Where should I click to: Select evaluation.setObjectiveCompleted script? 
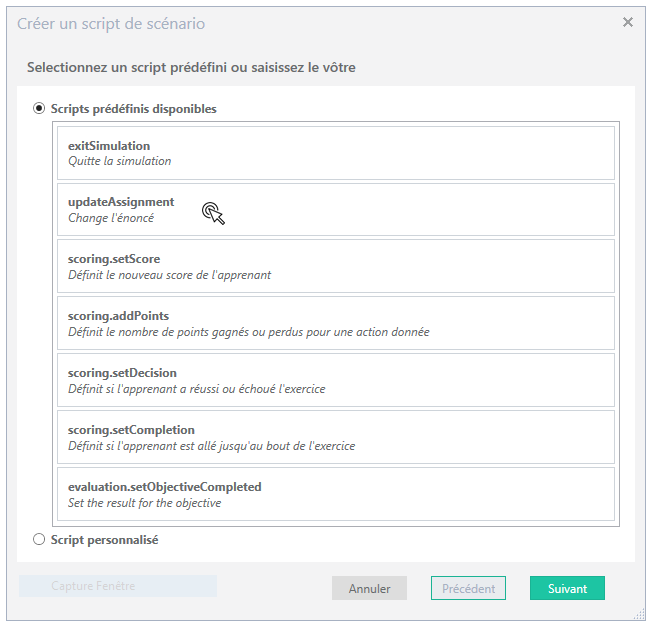pos(335,494)
